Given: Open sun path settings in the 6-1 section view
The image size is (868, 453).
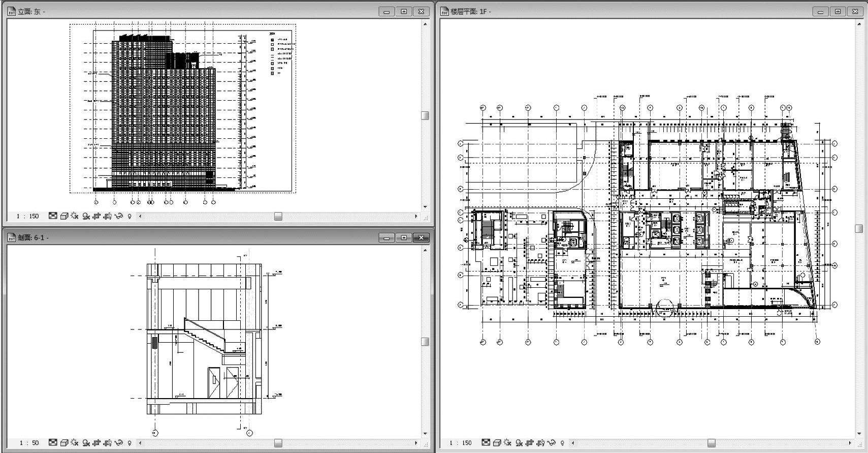Looking at the screenshot, I should click(x=75, y=443).
